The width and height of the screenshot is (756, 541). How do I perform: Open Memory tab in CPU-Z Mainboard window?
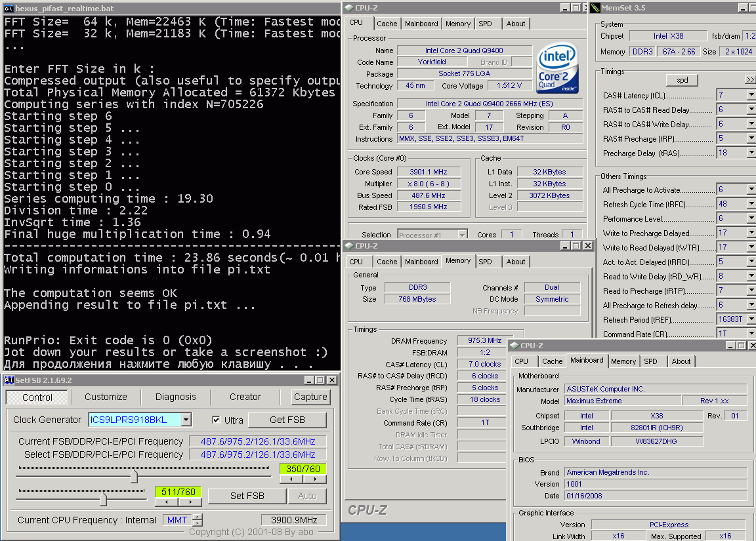[623, 361]
